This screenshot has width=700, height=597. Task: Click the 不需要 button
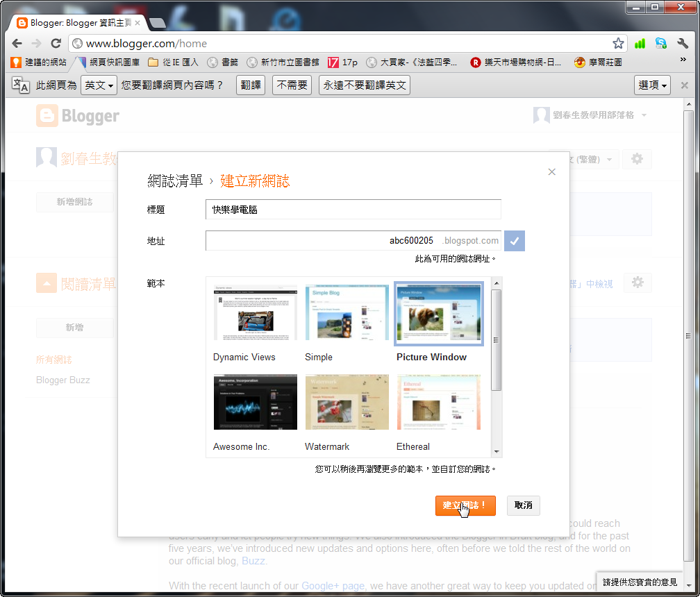click(x=292, y=85)
